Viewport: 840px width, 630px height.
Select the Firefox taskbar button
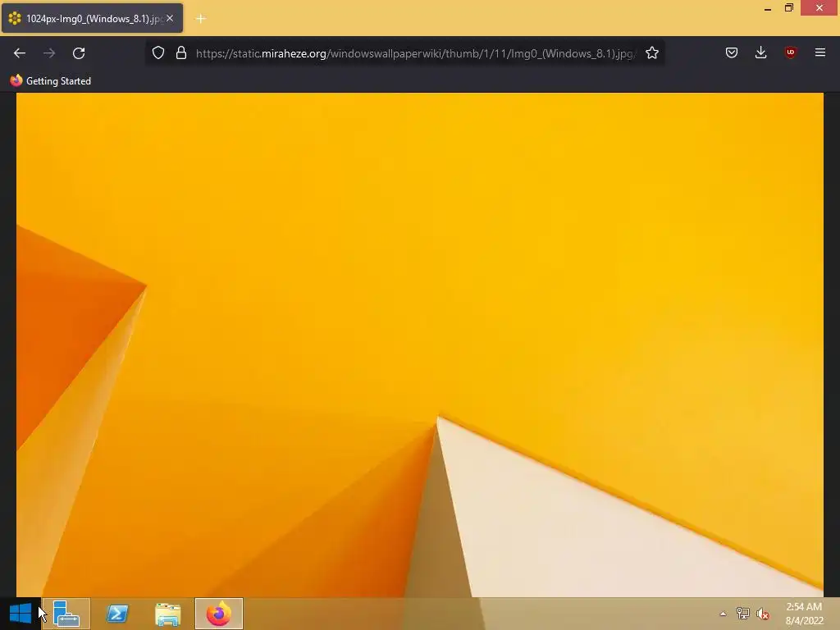click(218, 614)
